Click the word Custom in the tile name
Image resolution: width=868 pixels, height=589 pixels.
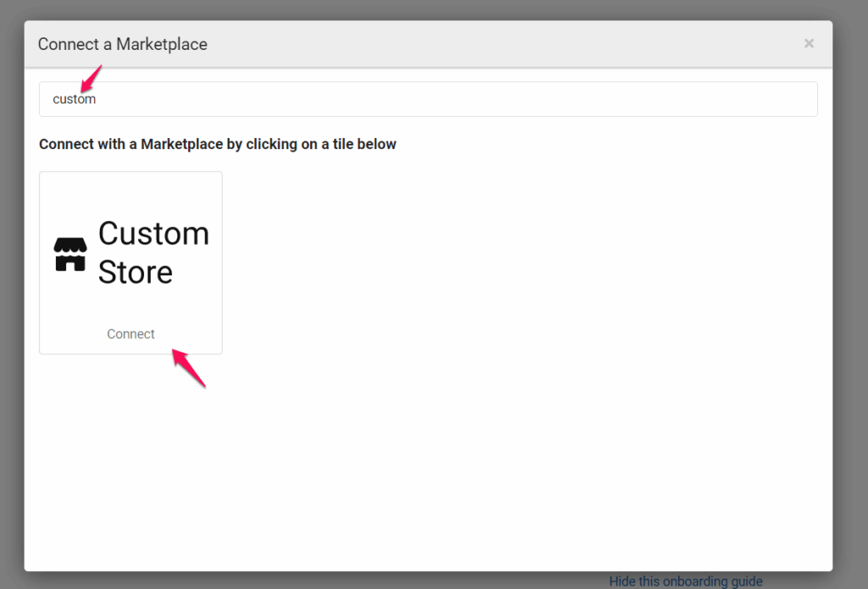point(153,233)
